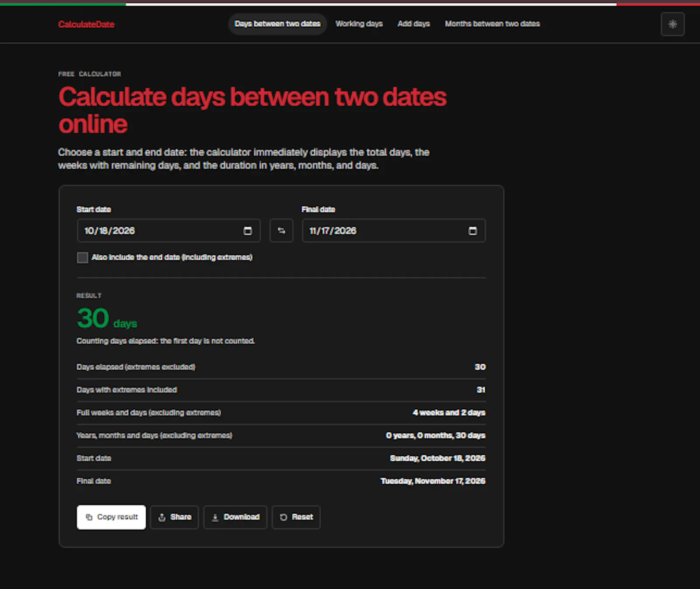Select 'Sunday, October 18, 2026' text
This screenshot has width=700, height=589.
(437, 458)
